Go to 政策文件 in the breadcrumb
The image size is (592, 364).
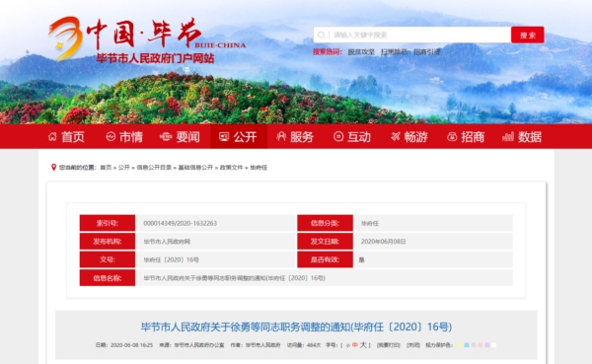point(232,168)
